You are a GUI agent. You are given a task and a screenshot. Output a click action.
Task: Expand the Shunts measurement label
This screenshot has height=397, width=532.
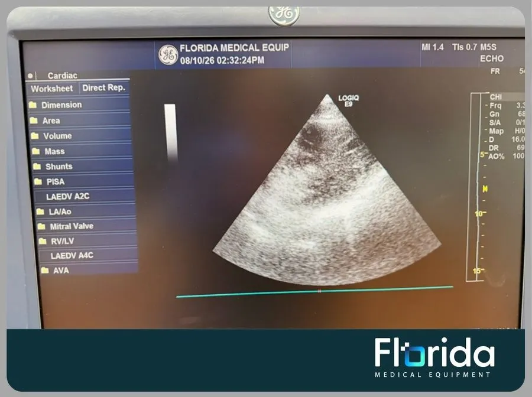tap(59, 167)
